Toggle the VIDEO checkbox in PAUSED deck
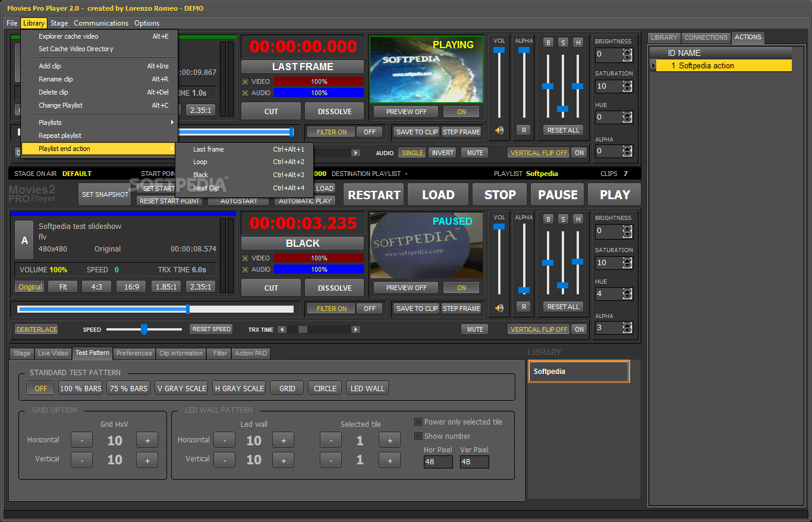 click(x=246, y=258)
